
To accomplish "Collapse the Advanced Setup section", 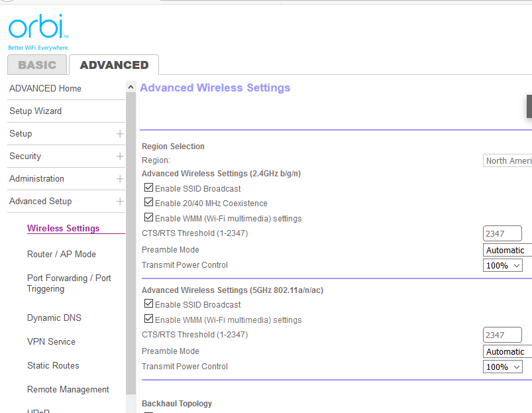I will point(120,201).
